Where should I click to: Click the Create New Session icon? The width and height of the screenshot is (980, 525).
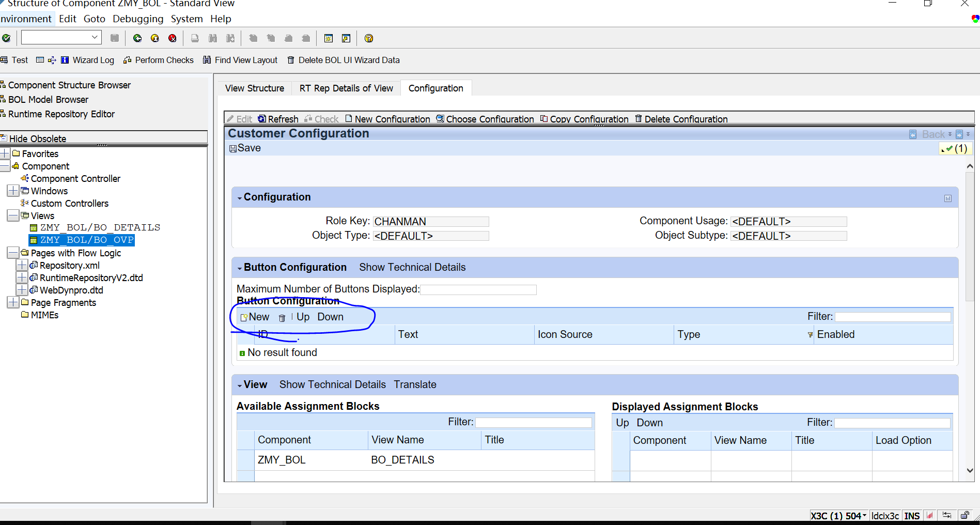(329, 38)
